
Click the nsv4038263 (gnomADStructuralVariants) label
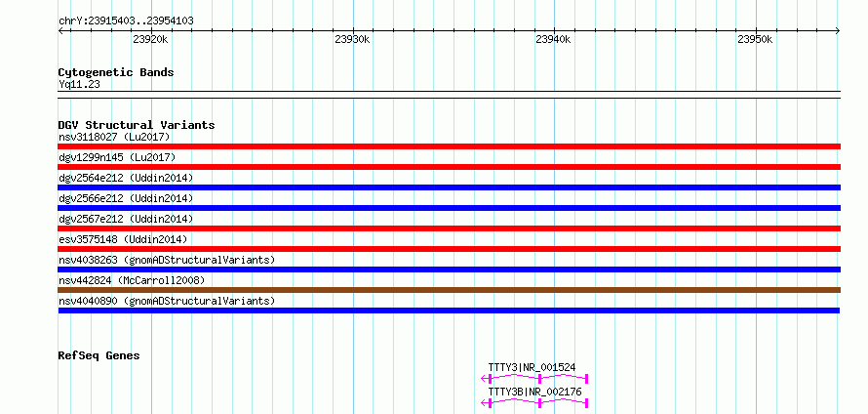click(167, 260)
